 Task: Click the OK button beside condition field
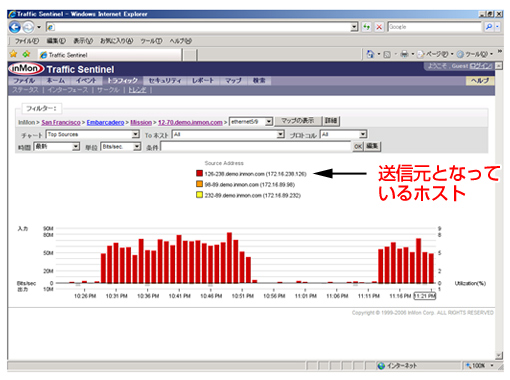click(358, 147)
